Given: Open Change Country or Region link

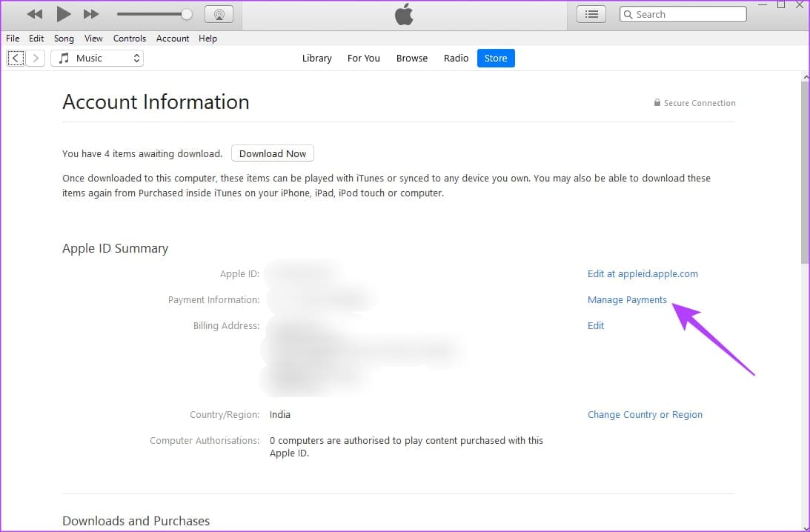Looking at the screenshot, I should pos(645,414).
